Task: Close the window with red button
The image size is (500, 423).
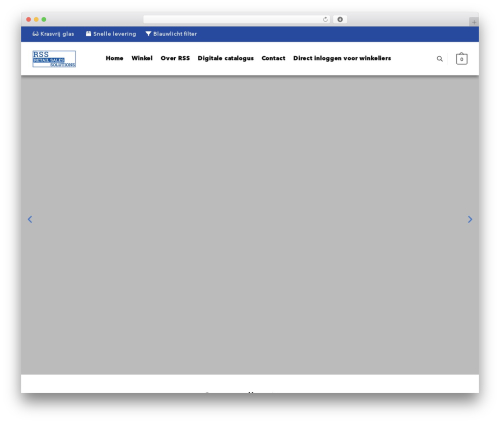Action: click(29, 19)
